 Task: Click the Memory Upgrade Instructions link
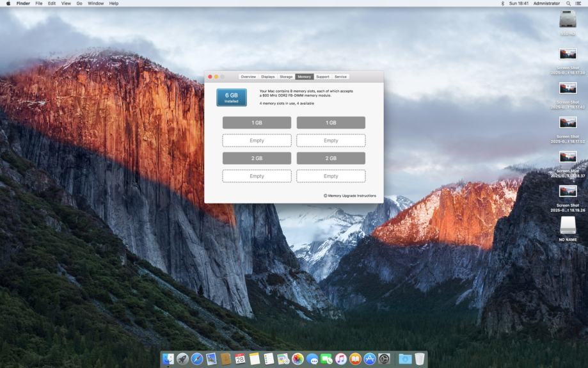tap(352, 196)
